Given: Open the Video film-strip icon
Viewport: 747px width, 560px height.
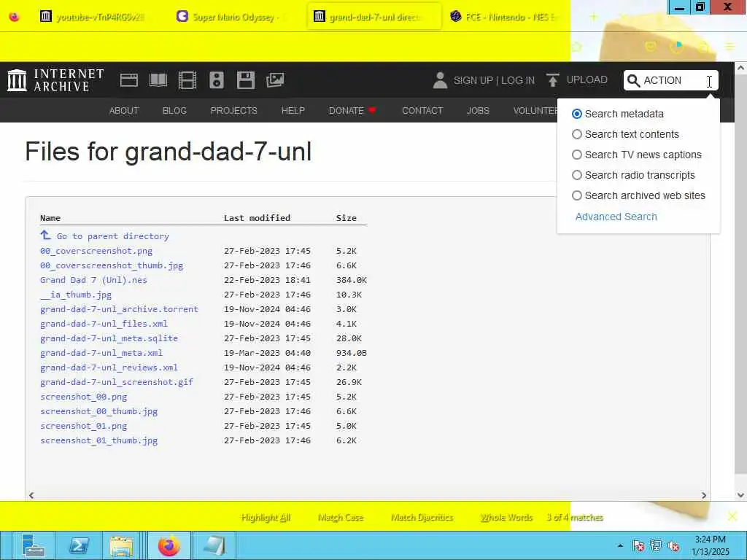Looking at the screenshot, I should coord(187,80).
